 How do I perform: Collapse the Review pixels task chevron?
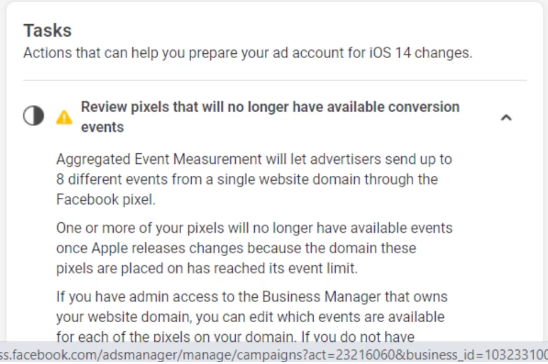pyautogui.click(x=506, y=117)
